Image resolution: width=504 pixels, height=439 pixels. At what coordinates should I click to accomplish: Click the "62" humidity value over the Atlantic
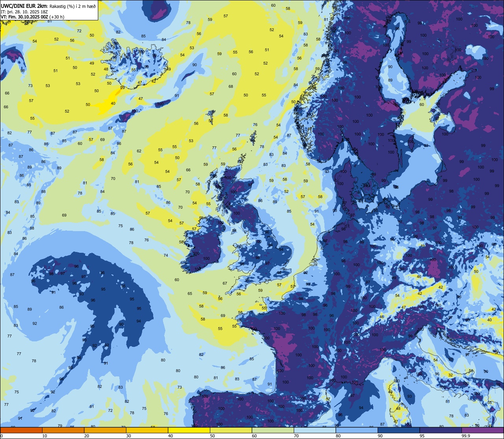[139, 151]
